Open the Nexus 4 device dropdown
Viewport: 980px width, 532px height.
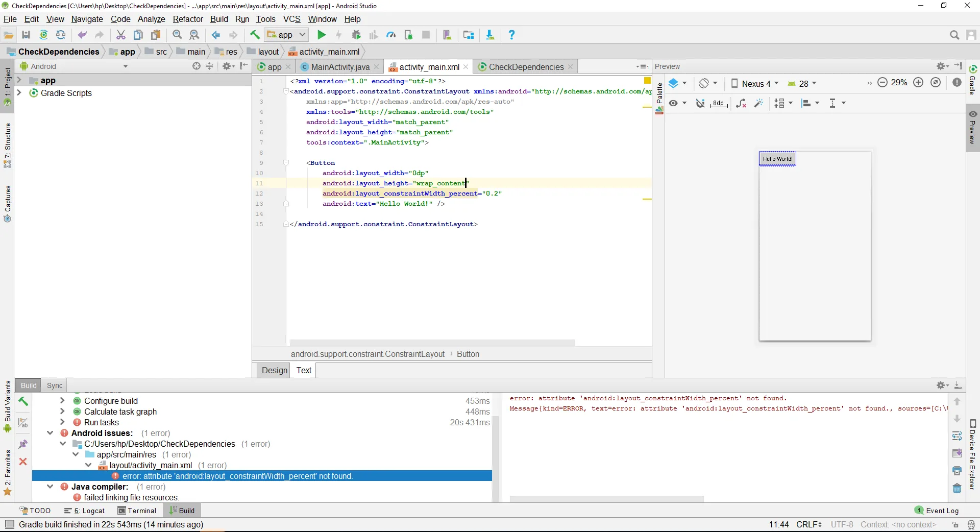pyautogui.click(x=755, y=83)
